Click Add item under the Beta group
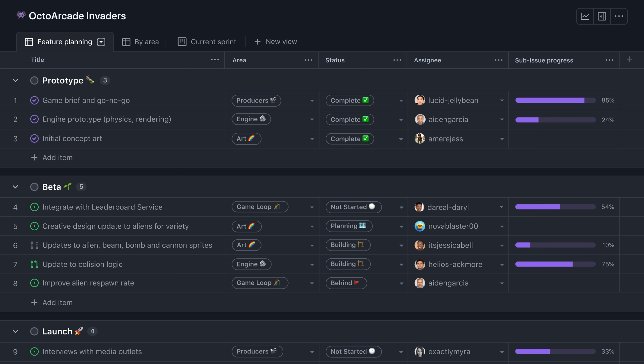644x364 pixels. [x=52, y=302]
